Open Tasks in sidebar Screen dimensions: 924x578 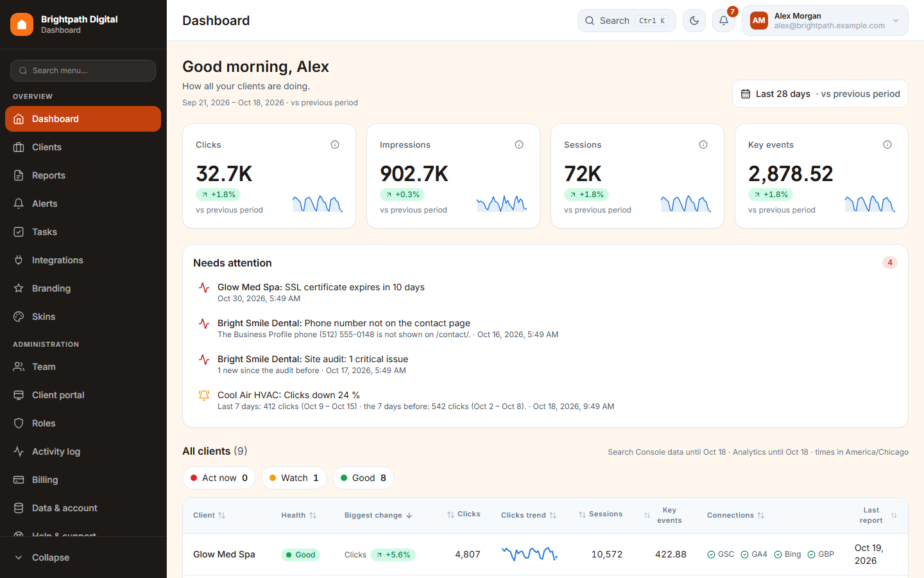pos(83,232)
